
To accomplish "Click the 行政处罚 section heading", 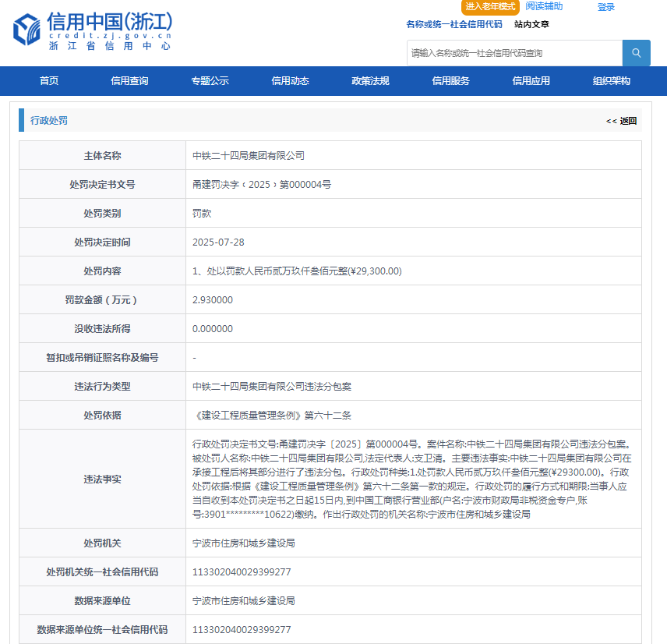I will pos(49,120).
